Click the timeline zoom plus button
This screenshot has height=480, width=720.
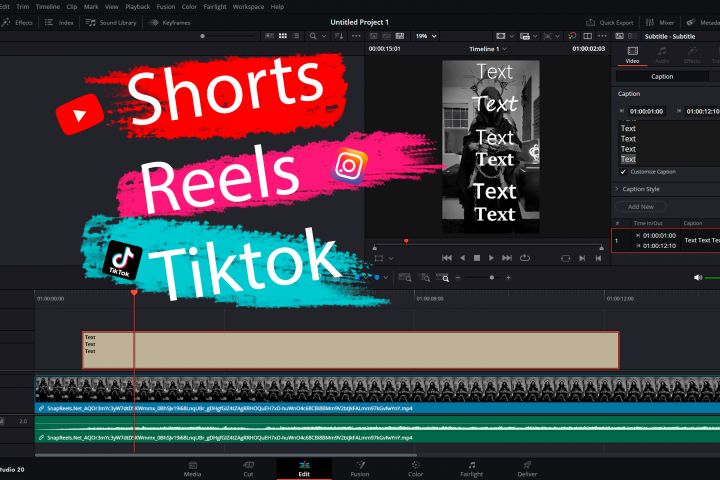tap(508, 277)
